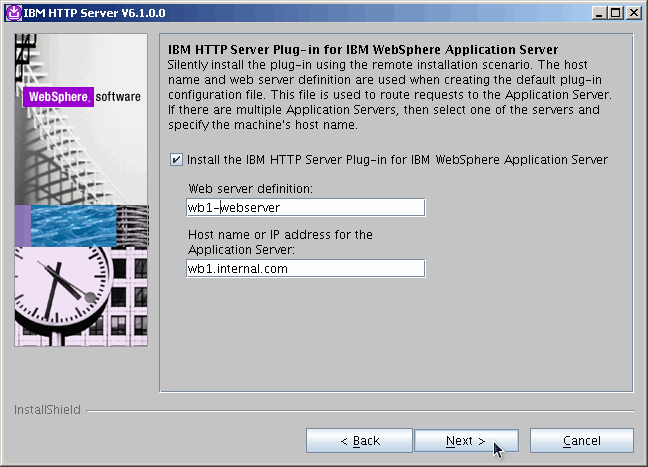Cancel the installation wizard
The height and width of the screenshot is (467, 648).
tap(581, 441)
